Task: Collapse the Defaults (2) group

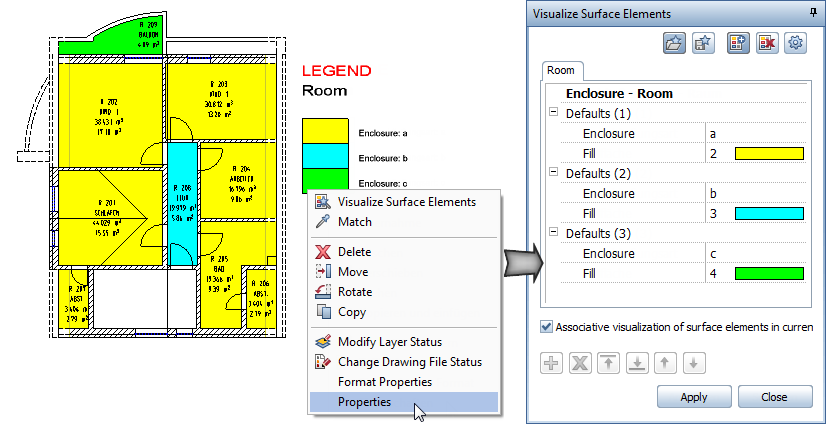Action: (553, 173)
